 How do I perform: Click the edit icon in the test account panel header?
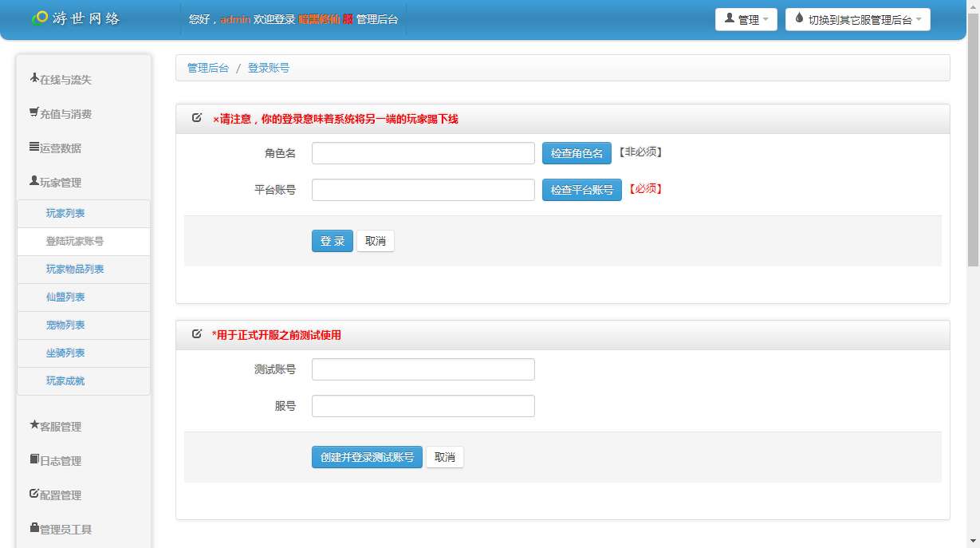(196, 334)
